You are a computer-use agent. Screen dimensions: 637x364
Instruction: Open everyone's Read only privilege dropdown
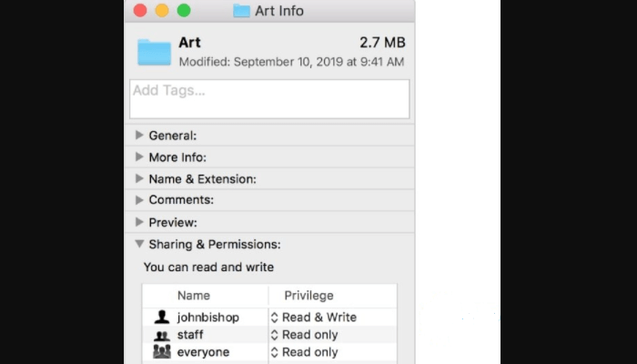point(305,352)
